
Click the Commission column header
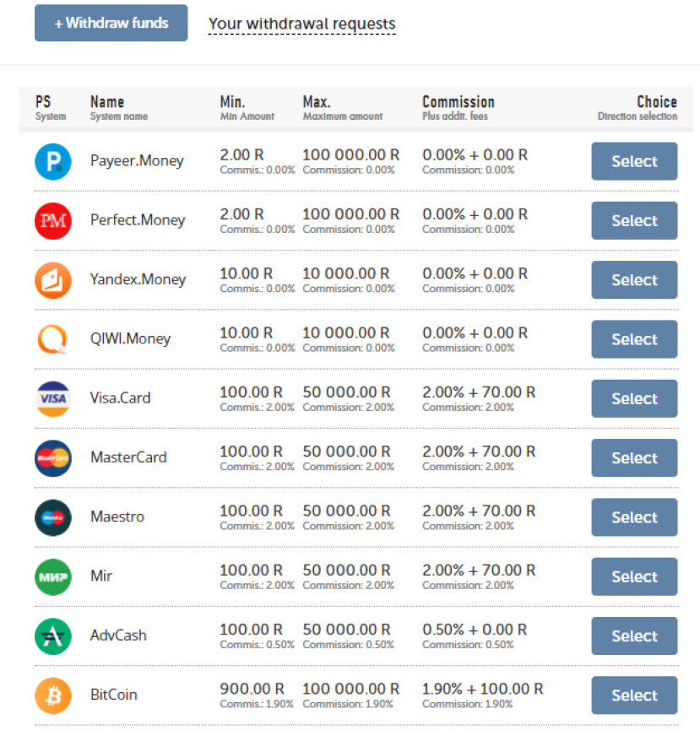(x=459, y=108)
